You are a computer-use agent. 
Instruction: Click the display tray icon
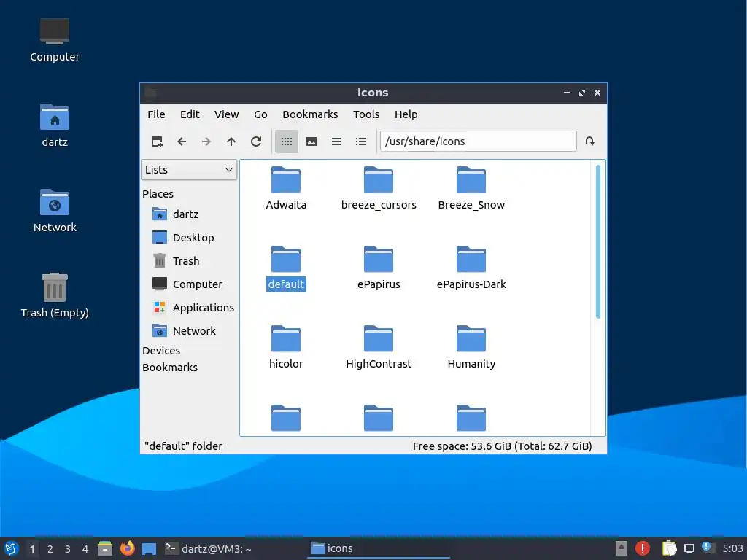point(689,548)
